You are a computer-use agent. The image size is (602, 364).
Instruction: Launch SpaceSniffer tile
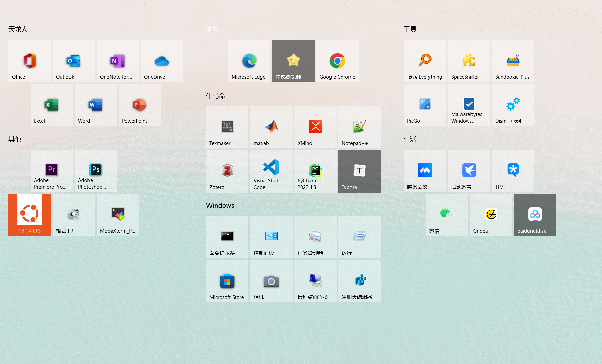[x=469, y=61]
